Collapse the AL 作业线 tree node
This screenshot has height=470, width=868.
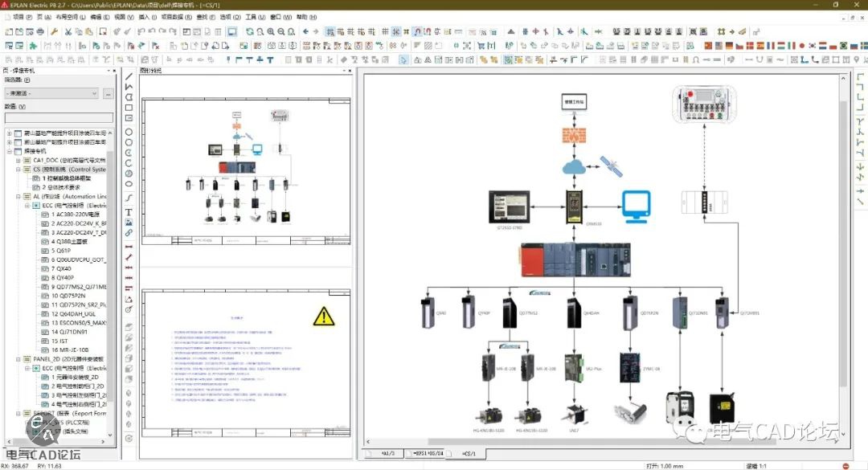pyautogui.click(x=17, y=196)
